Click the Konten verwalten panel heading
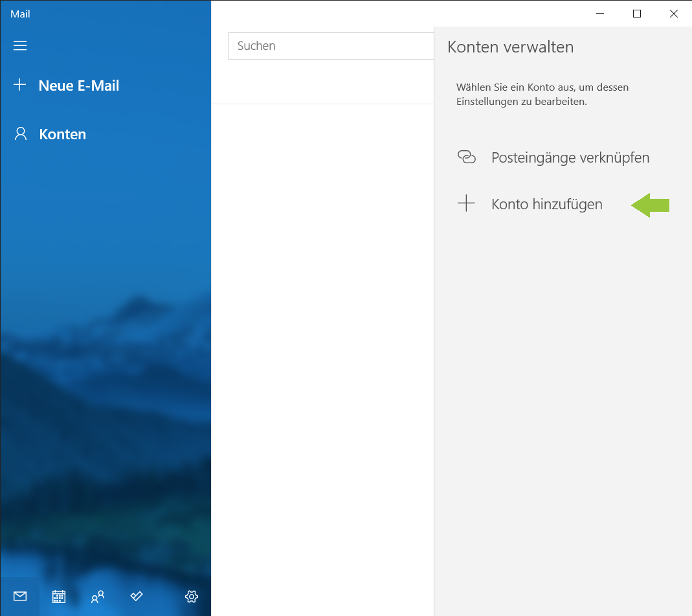Image resolution: width=692 pixels, height=616 pixels. pos(510,47)
